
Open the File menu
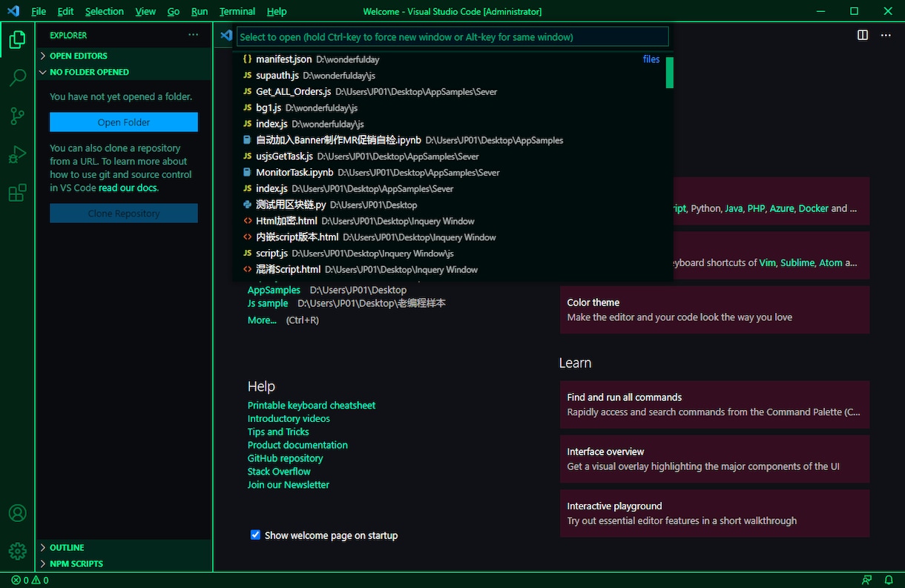pos(39,11)
